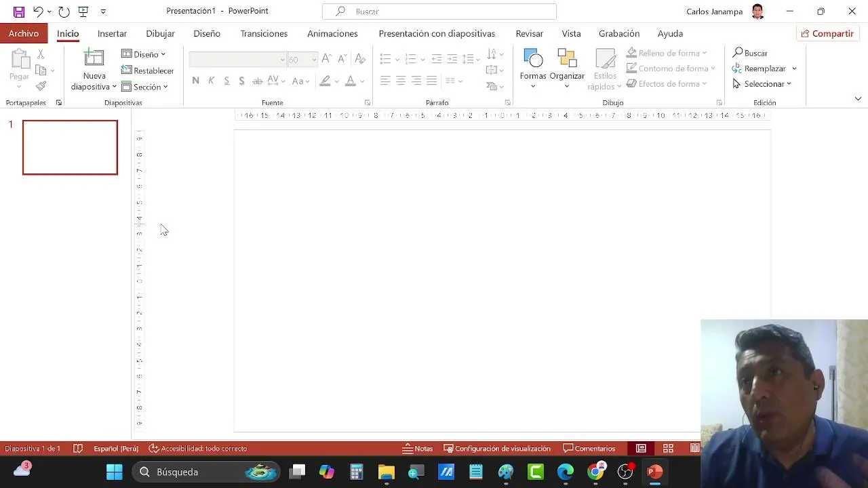Expand the Nueva diapositiva dropdown arrow
This screenshot has height=488, width=868.
pos(114,87)
